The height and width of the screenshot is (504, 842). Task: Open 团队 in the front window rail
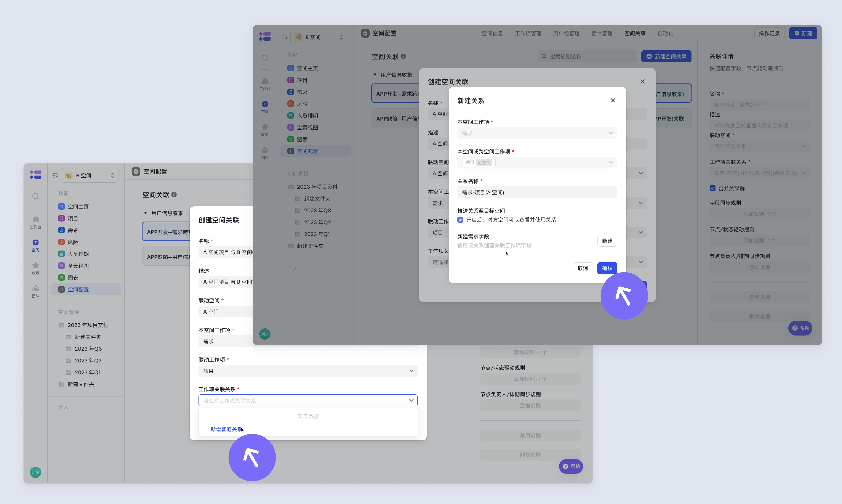pos(265,153)
